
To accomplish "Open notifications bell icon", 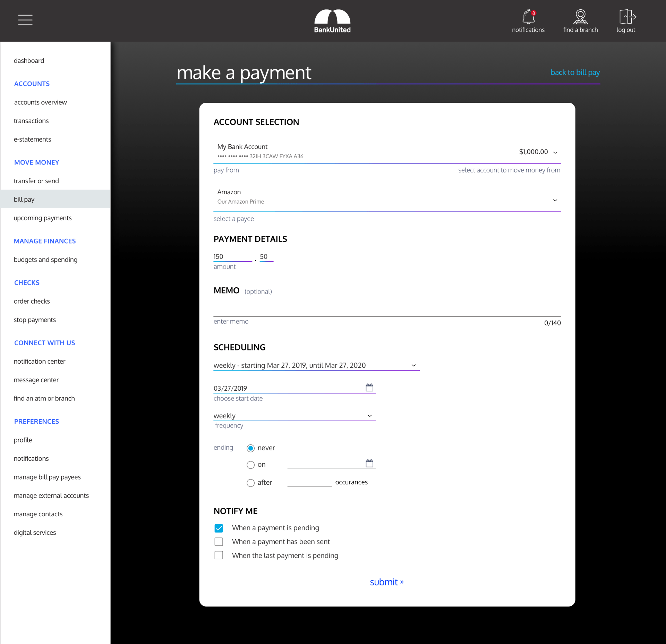I will coord(528,17).
